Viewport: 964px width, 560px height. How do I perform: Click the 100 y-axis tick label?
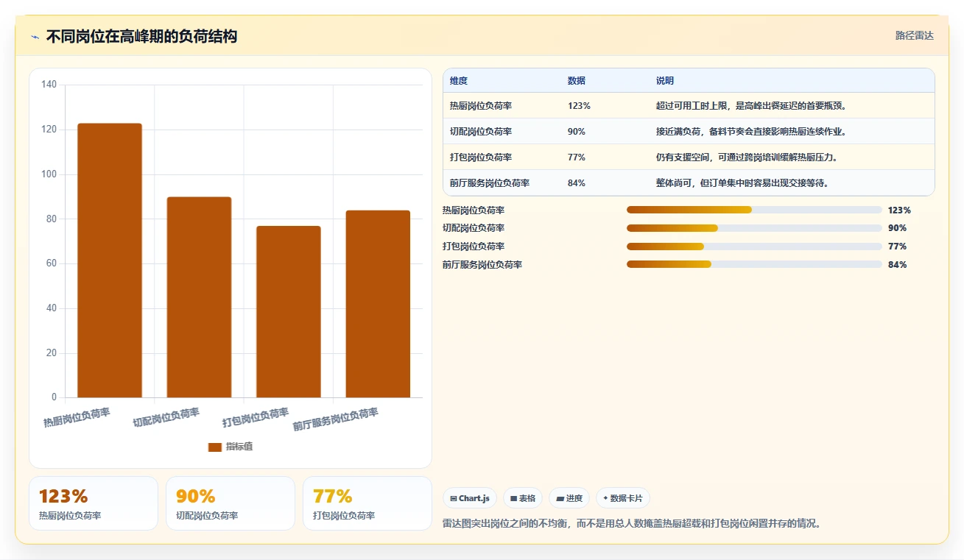click(49, 174)
